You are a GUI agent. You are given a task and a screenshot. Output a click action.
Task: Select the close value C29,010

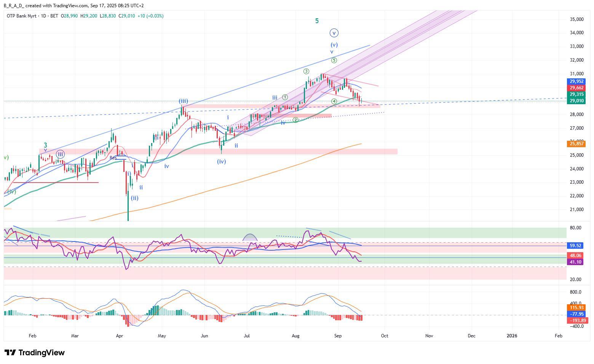tap(127, 16)
